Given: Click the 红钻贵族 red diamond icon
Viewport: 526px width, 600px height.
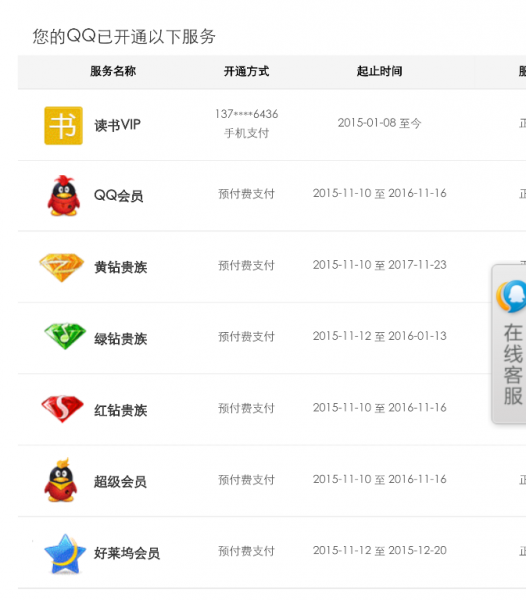Looking at the screenshot, I should pos(62,409).
